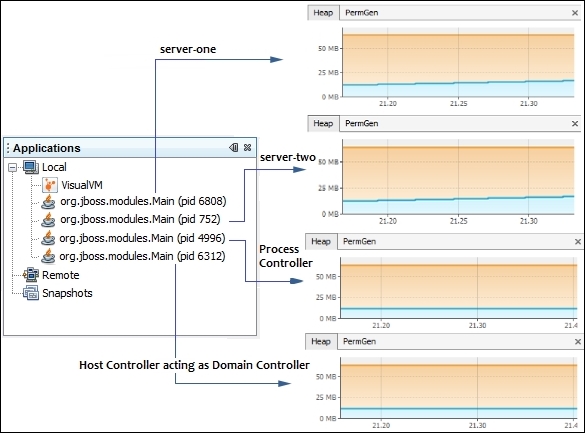This screenshot has height=433, width=585.
Task: Open Heap tab in Host Controller graph
Action: coord(321,342)
